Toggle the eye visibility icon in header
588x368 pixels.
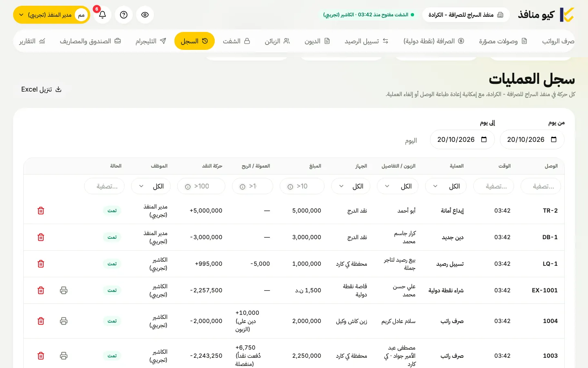pyautogui.click(x=145, y=15)
